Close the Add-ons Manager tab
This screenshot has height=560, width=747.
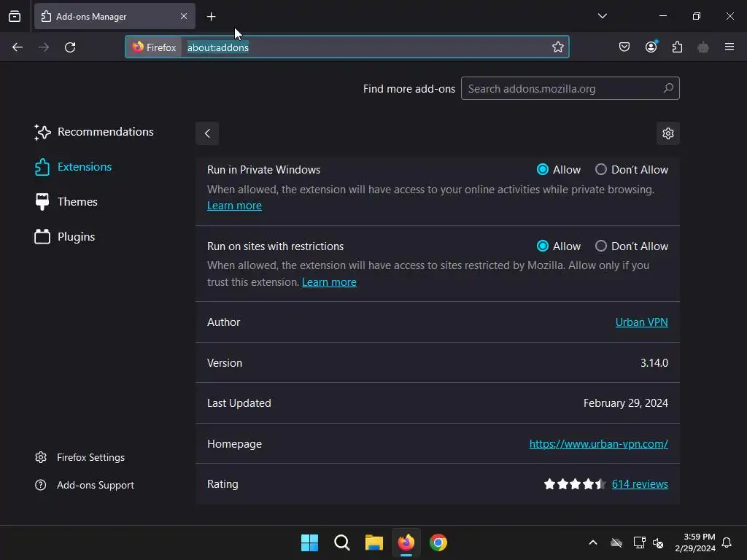coord(184,16)
